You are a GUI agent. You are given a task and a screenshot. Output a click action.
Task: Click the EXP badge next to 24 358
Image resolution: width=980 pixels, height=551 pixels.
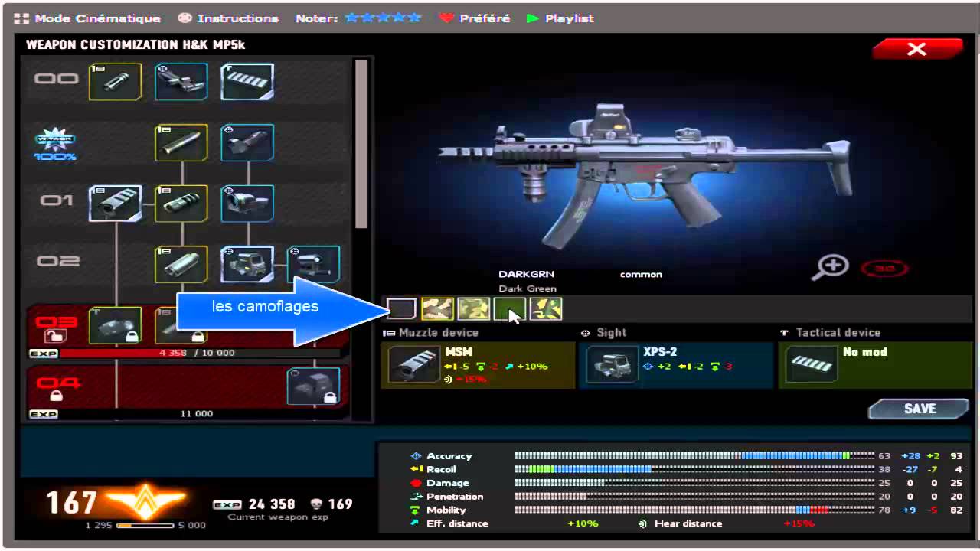pos(227,504)
